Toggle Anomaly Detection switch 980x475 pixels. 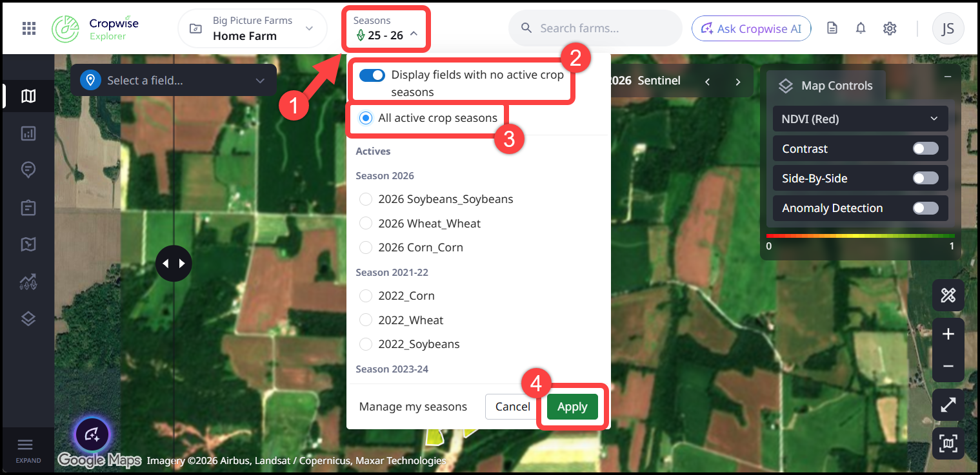click(926, 208)
